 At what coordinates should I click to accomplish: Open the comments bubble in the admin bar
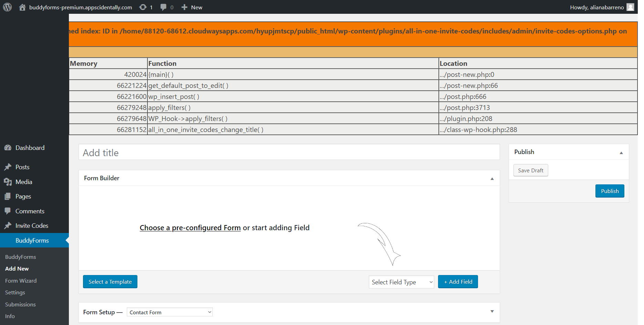pyautogui.click(x=163, y=7)
